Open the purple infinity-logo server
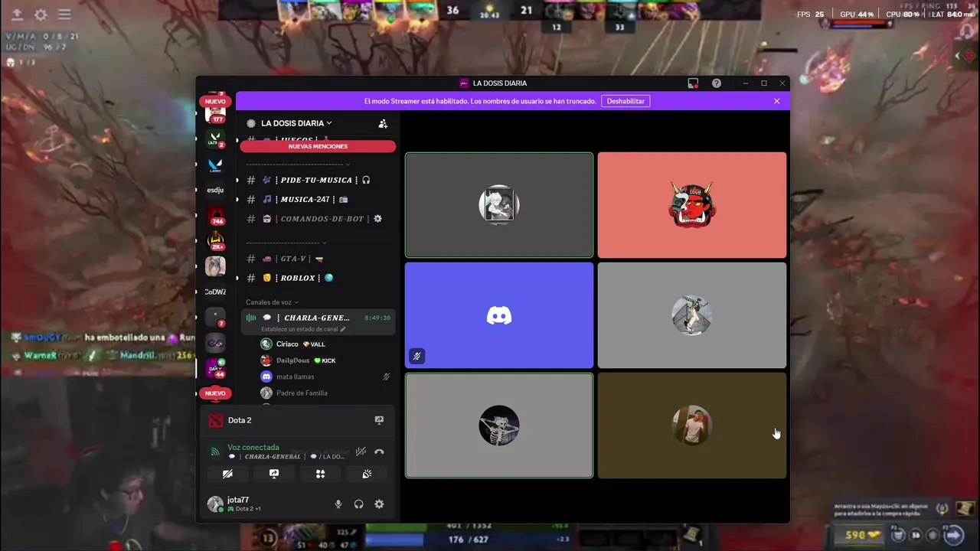This screenshot has height=551, width=980. (215, 343)
